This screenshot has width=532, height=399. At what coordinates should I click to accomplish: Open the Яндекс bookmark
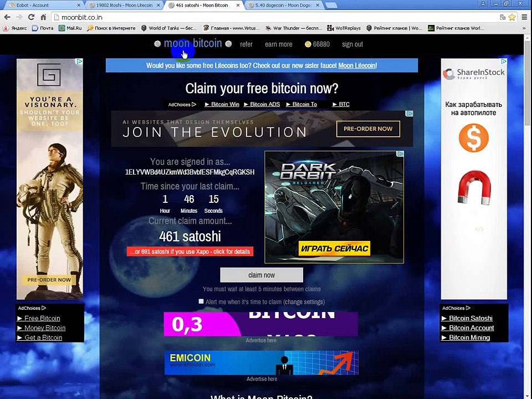point(16,28)
